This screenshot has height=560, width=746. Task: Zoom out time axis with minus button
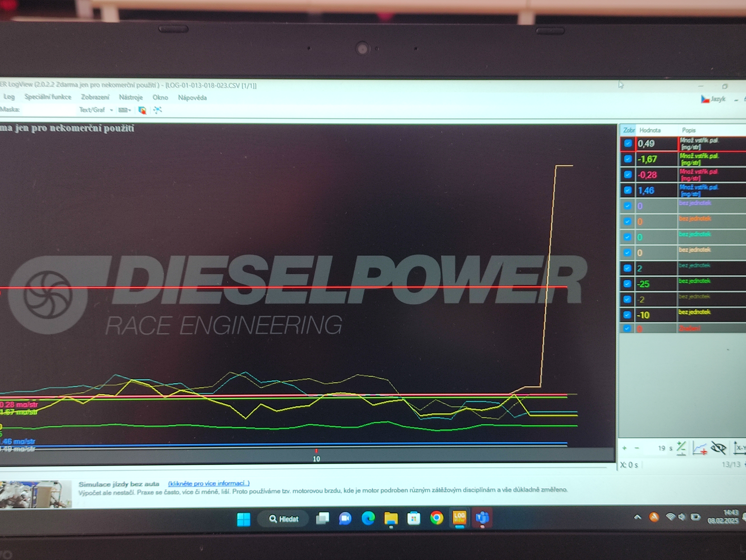click(637, 448)
